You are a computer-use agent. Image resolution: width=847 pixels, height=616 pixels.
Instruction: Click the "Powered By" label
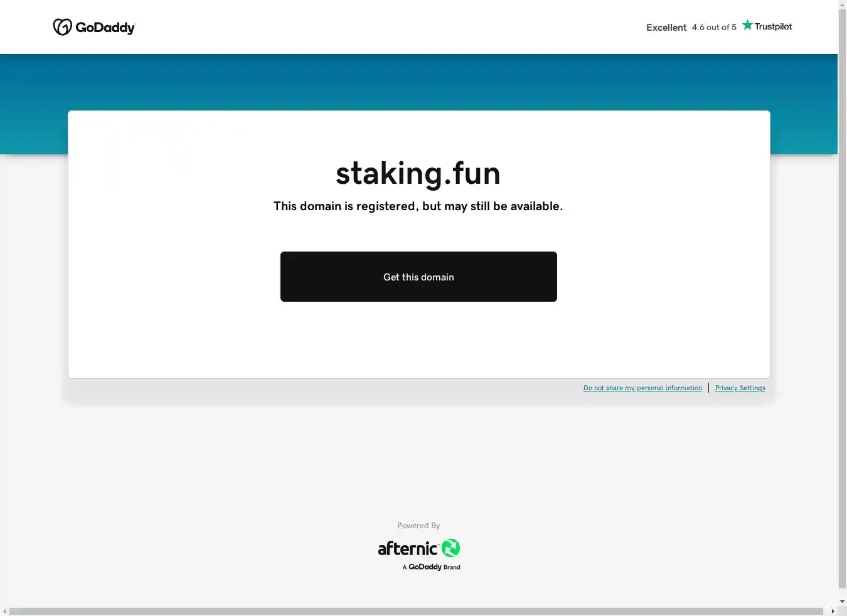[x=418, y=526]
